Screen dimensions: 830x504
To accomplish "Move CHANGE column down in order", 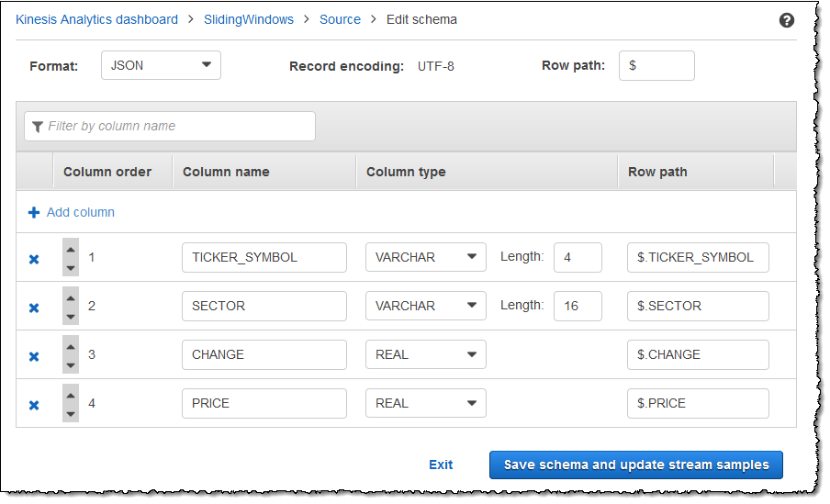I will coord(71,364).
